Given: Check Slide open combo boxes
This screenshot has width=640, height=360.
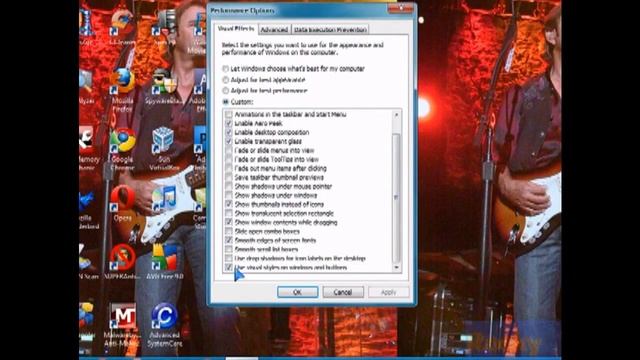Looking at the screenshot, I should (229, 231).
